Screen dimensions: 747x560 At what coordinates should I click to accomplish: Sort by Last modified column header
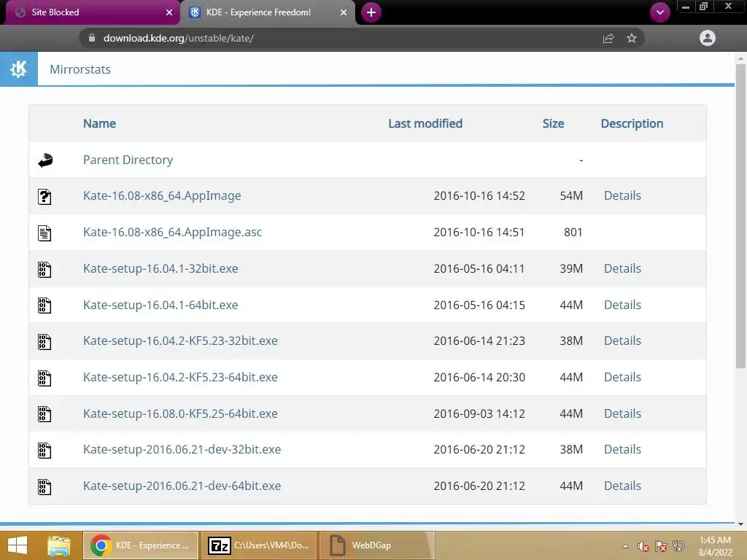click(425, 124)
